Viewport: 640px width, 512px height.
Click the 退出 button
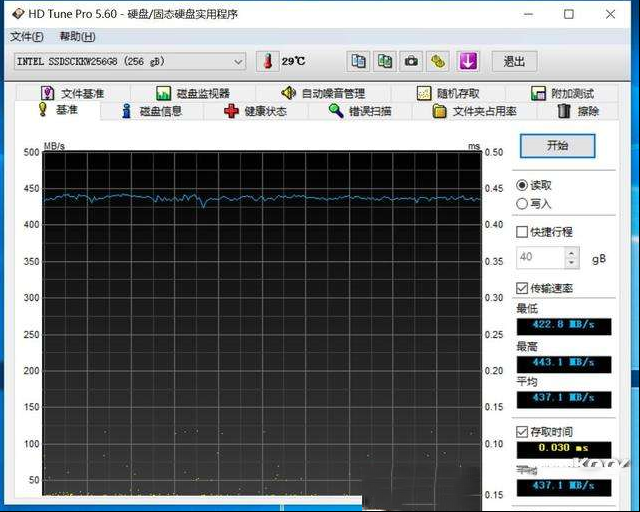click(514, 62)
